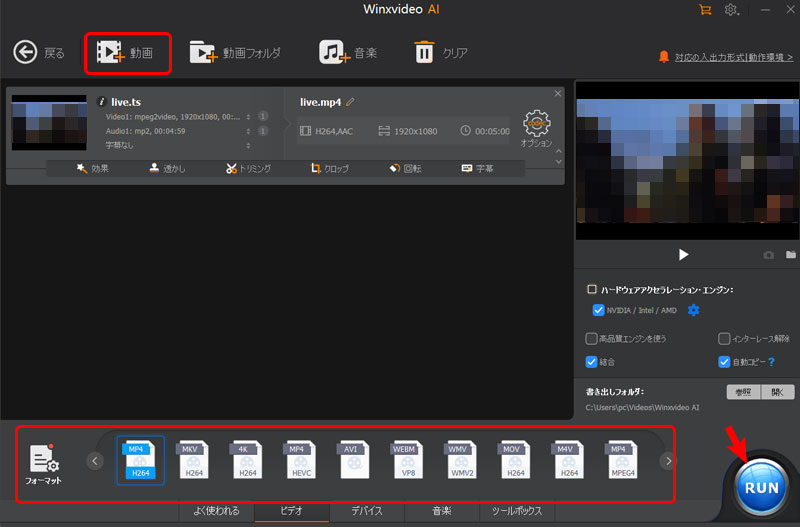800x527 pixels.
Task: Click output path C:\Users\pc\Videos\Winxvideo AI
Action: (642, 407)
